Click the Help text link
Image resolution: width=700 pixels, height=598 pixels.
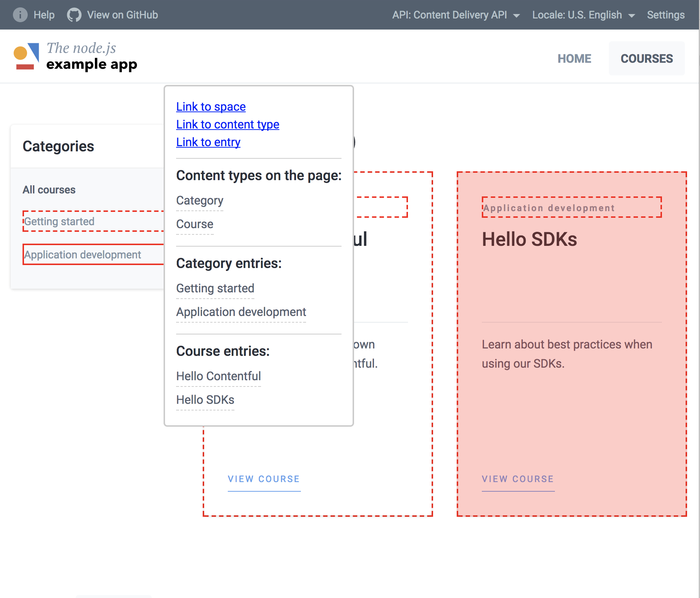click(x=44, y=15)
